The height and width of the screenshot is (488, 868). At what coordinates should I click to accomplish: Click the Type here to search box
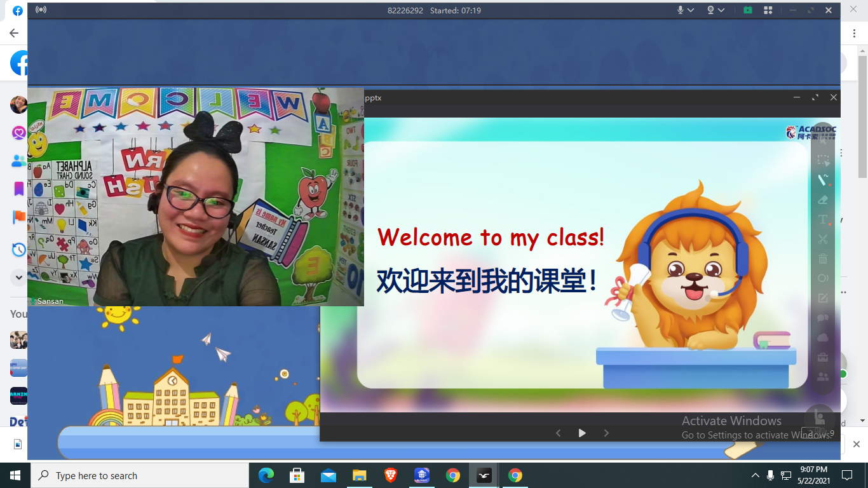tap(140, 475)
